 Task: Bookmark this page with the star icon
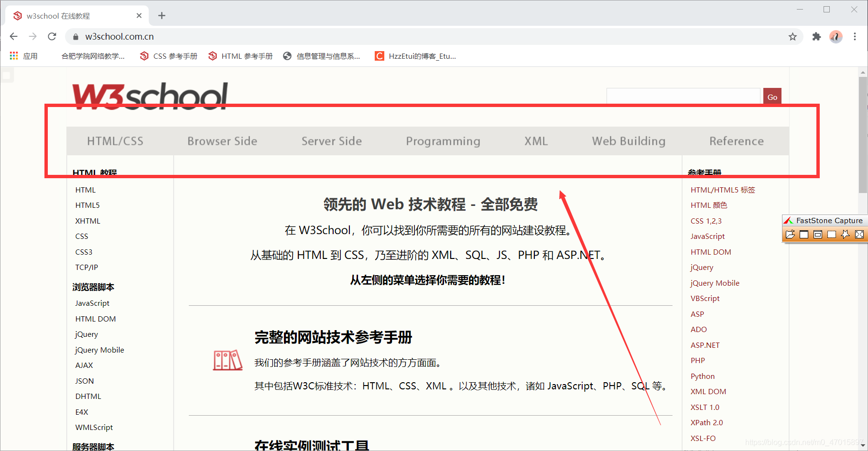pos(792,37)
